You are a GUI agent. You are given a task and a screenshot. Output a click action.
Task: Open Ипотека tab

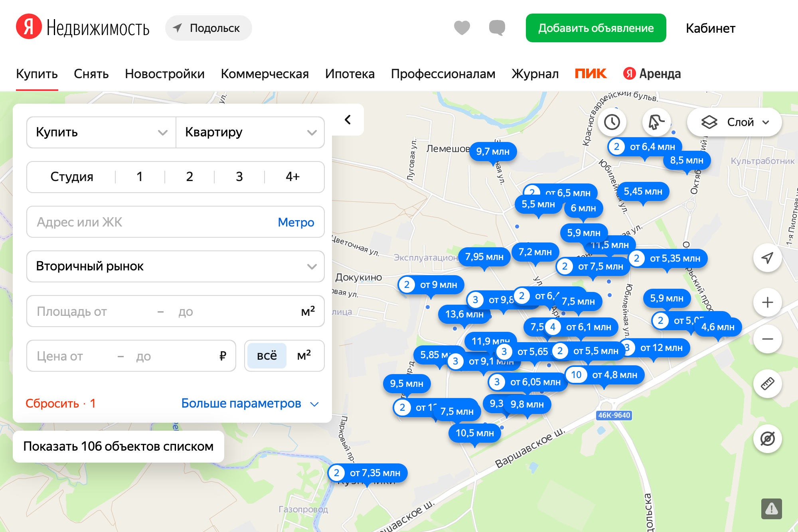pos(350,74)
